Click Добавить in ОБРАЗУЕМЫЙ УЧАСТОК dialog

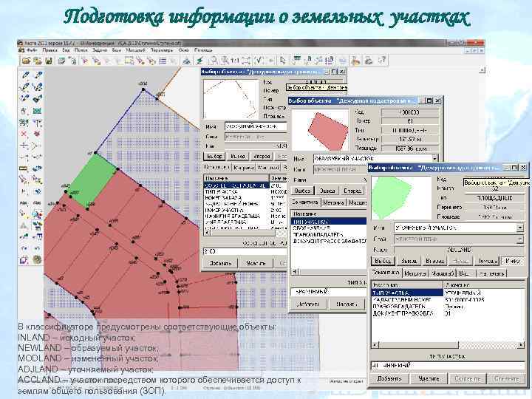[x=307, y=304]
